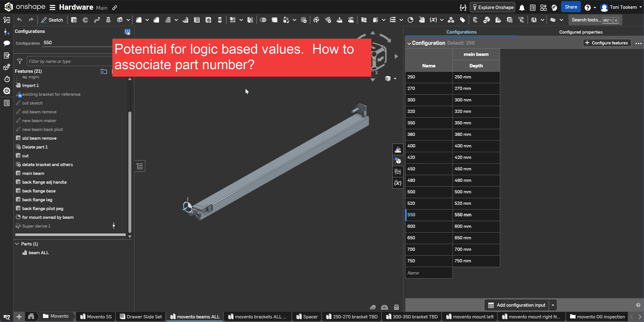
Task: Click the Sketch tool in the toolbar
Action: coord(52,20)
